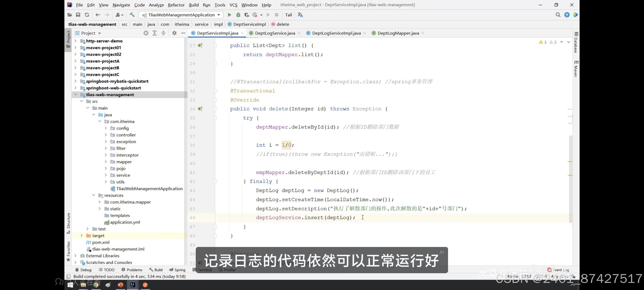Toggle fold marker on delete method line 34
The width and height of the screenshot is (644, 290).
(215, 109)
